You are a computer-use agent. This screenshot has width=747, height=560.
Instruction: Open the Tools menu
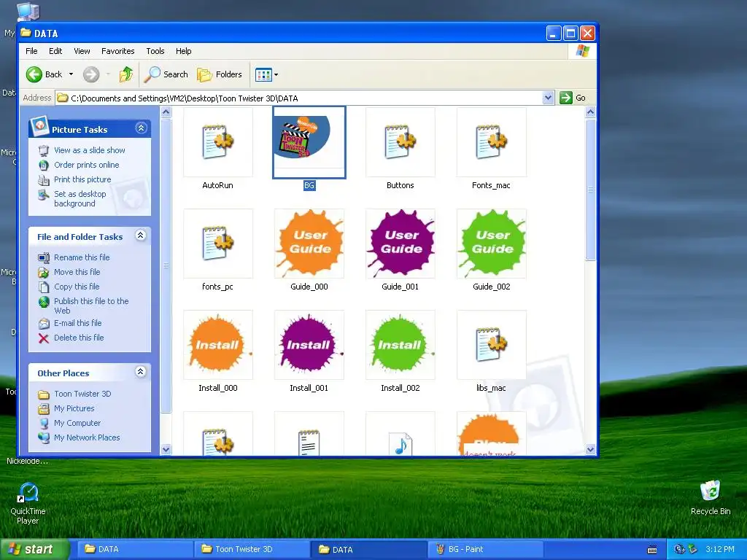(155, 51)
